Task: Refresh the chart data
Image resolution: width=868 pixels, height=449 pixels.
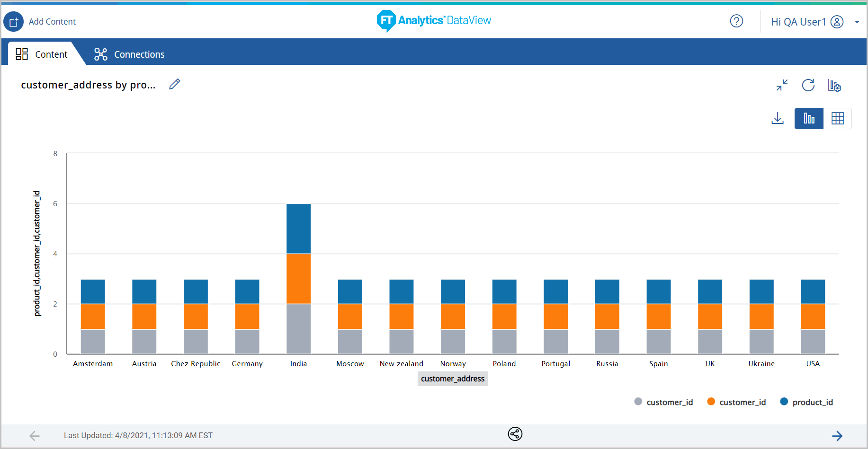Action: click(808, 85)
